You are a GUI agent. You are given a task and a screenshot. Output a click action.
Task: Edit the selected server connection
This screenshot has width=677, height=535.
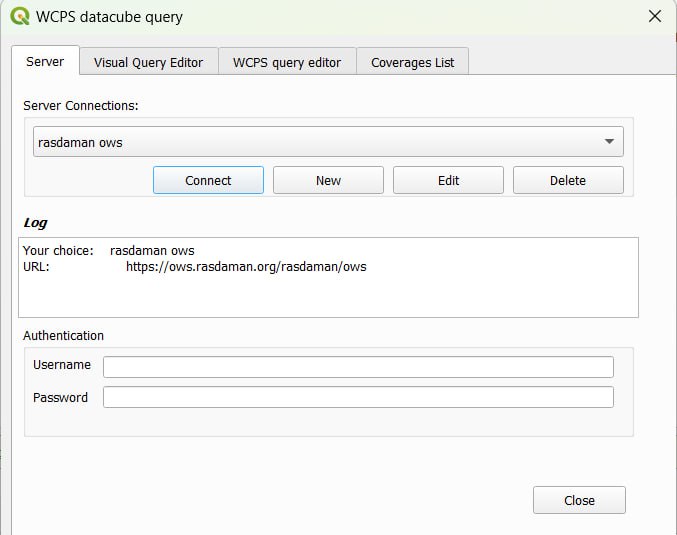pos(448,180)
